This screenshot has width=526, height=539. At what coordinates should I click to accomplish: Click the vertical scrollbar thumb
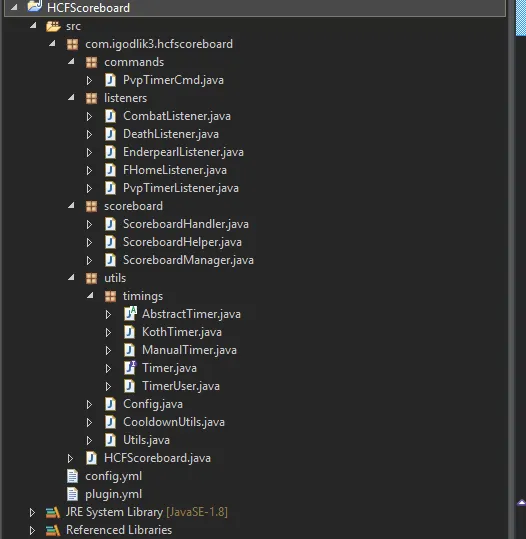click(x=521, y=18)
